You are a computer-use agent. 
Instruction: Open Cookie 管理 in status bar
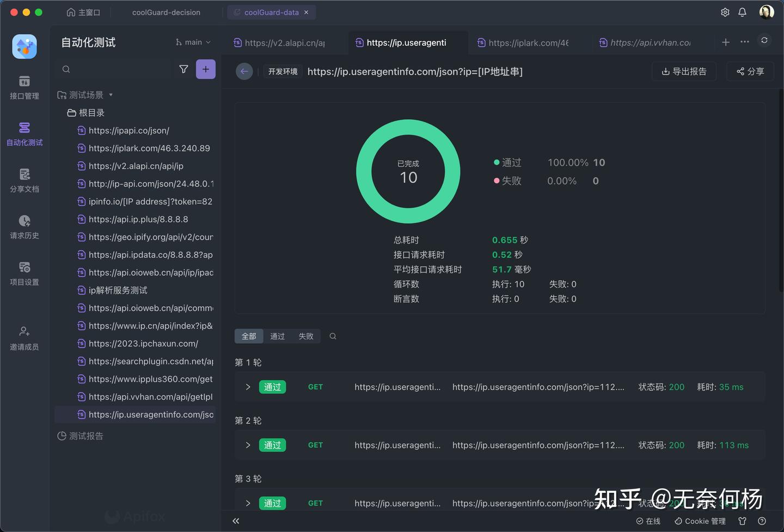[700, 521]
